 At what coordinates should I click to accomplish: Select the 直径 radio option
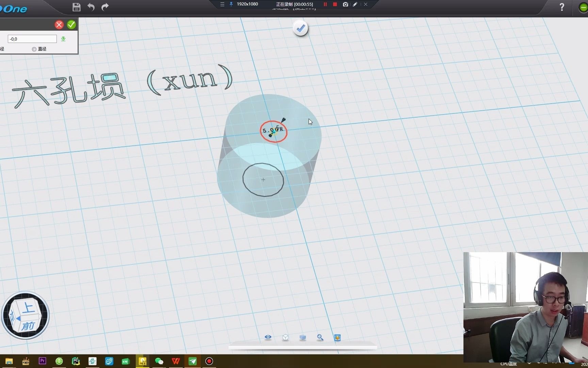point(39,49)
